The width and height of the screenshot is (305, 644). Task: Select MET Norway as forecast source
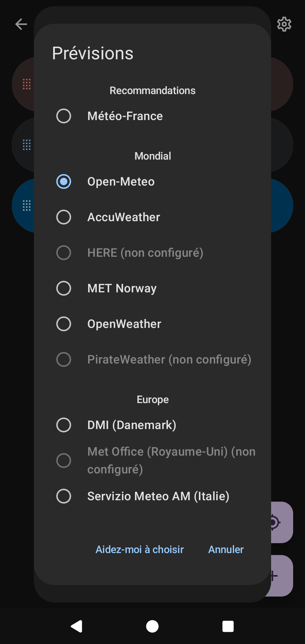(64, 288)
